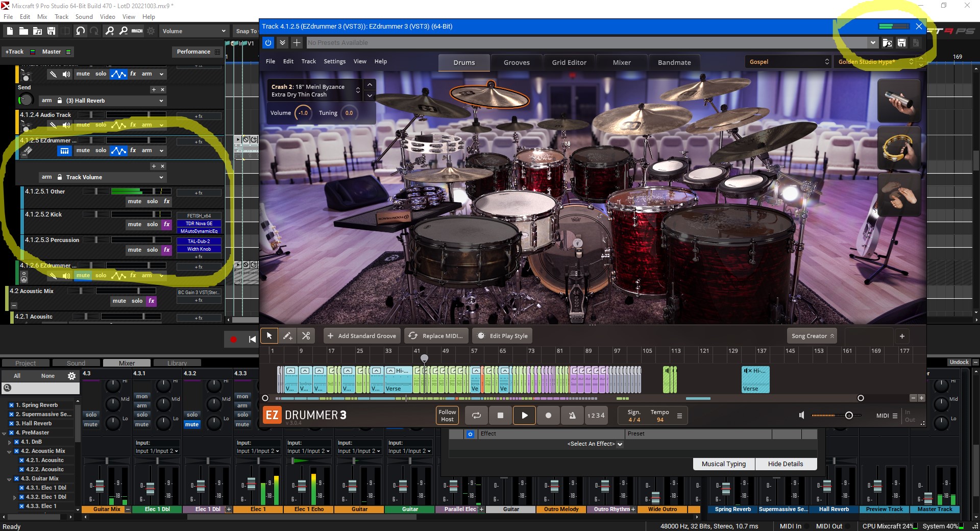
Task: Open the Gospel library dropdown
Action: click(x=789, y=62)
